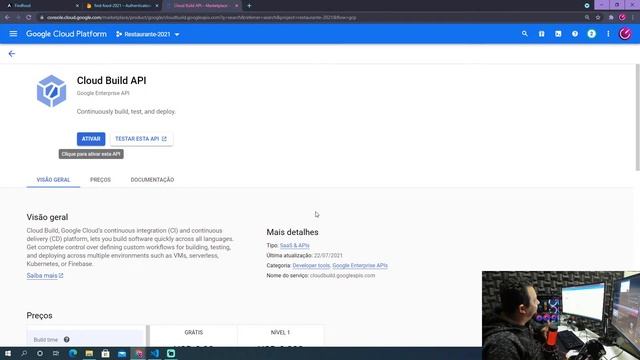Open the browser extensions puzzle icon
The width and height of the screenshot is (640, 360).
click(x=611, y=18)
